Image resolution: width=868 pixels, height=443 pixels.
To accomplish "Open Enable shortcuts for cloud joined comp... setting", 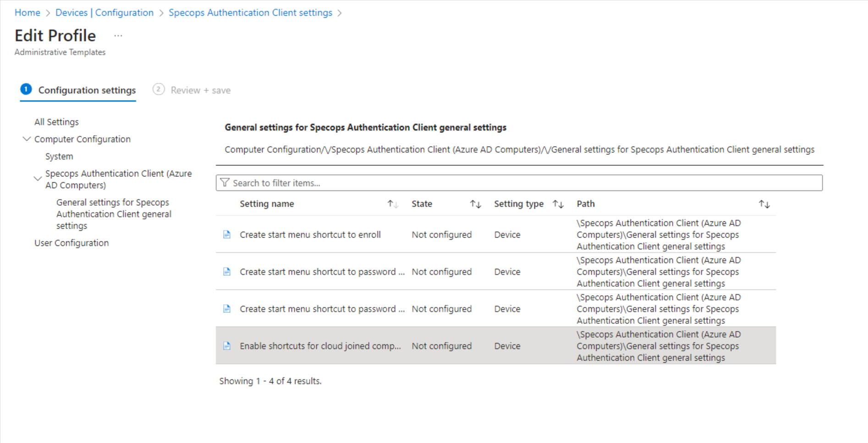I will point(320,346).
